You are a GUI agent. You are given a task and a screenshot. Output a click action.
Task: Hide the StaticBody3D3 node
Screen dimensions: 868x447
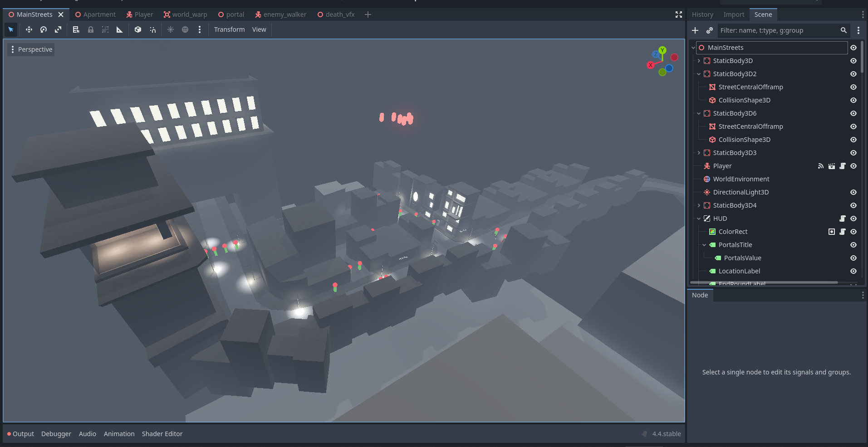(853, 153)
